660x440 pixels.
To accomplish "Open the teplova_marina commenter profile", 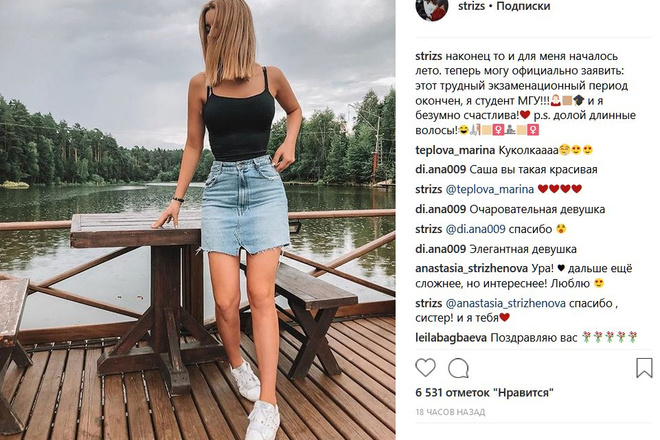I will [455, 150].
